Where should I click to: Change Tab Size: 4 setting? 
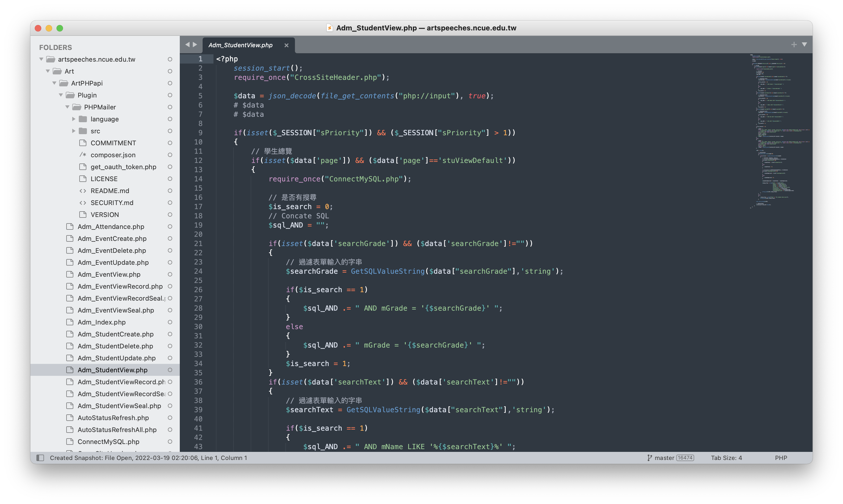(x=726, y=458)
